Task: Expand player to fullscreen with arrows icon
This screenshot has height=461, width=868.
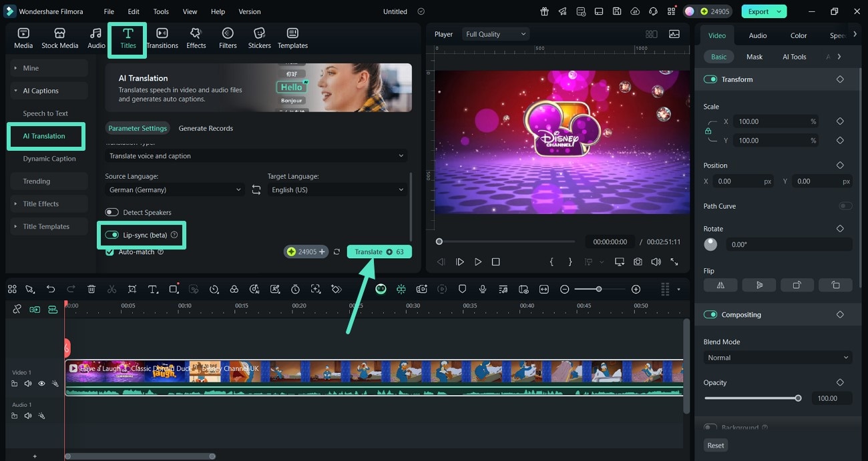Action: pyautogui.click(x=674, y=262)
